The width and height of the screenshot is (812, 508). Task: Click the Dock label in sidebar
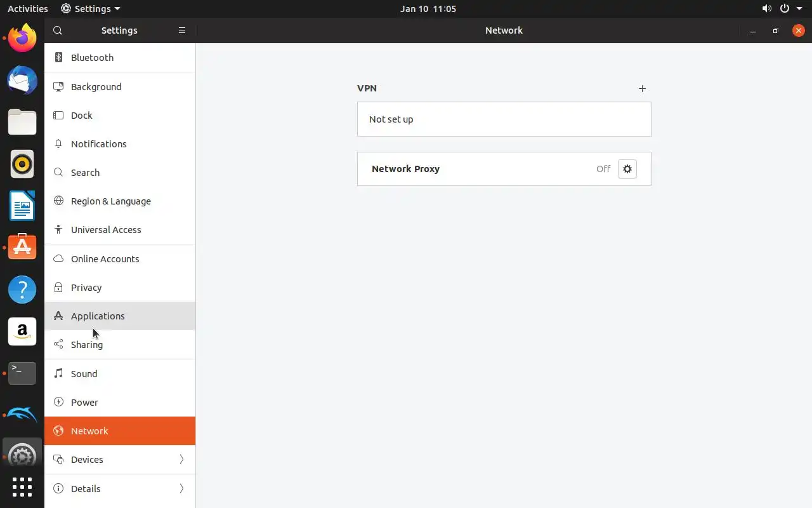82,115
